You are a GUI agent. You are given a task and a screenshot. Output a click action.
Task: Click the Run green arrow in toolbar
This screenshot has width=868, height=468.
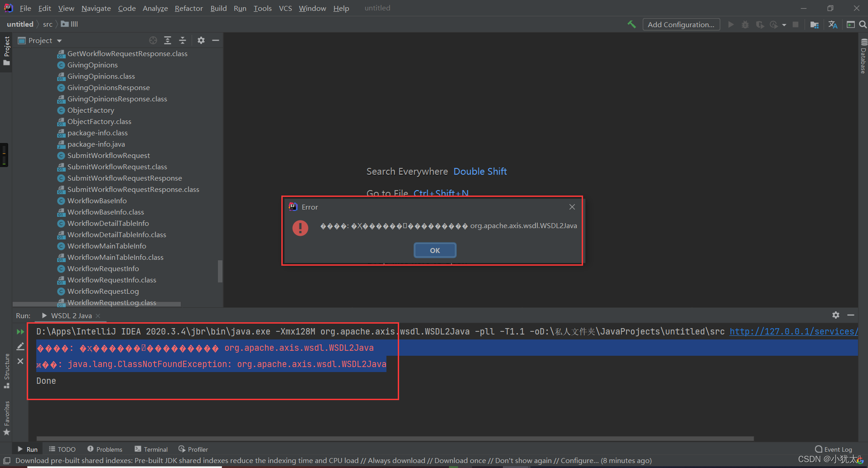(x=731, y=24)
